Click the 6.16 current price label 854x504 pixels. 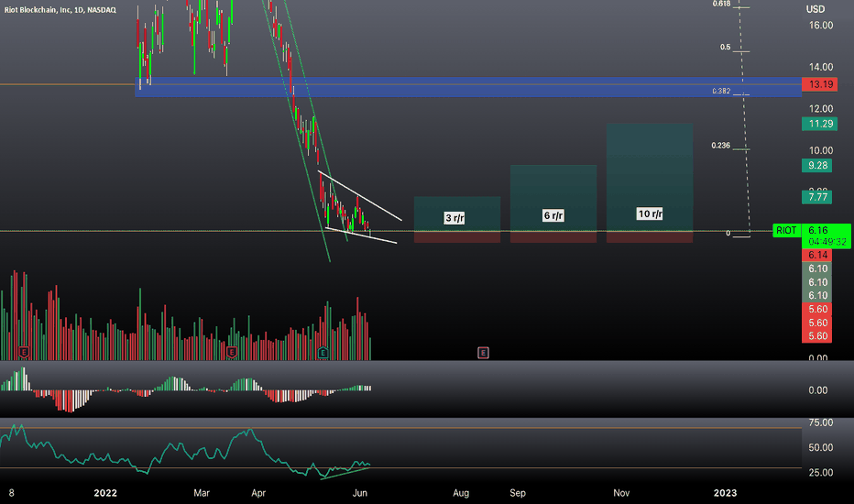(818, 231)
